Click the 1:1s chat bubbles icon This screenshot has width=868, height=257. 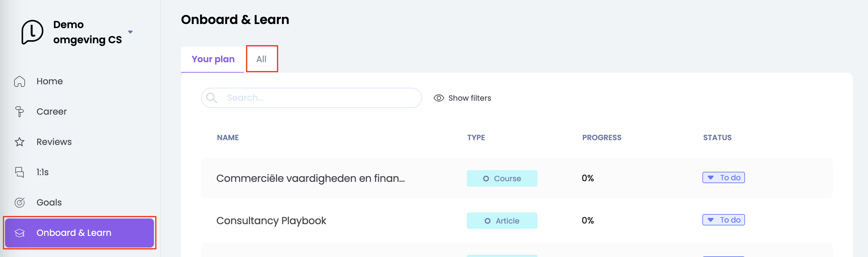[x=20, y=172]
